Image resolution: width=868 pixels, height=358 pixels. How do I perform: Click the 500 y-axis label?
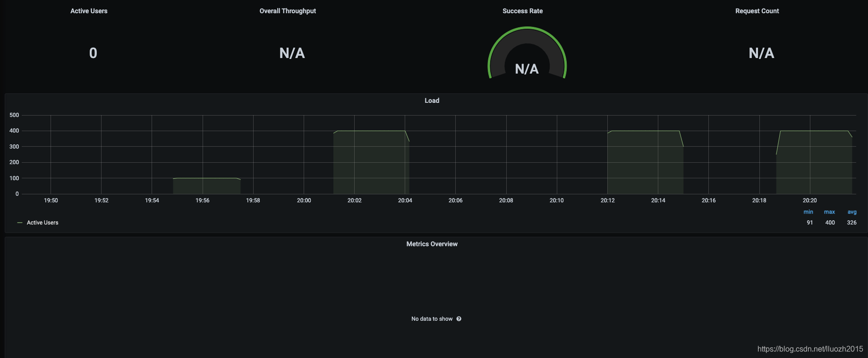click(x=14, y=115)
